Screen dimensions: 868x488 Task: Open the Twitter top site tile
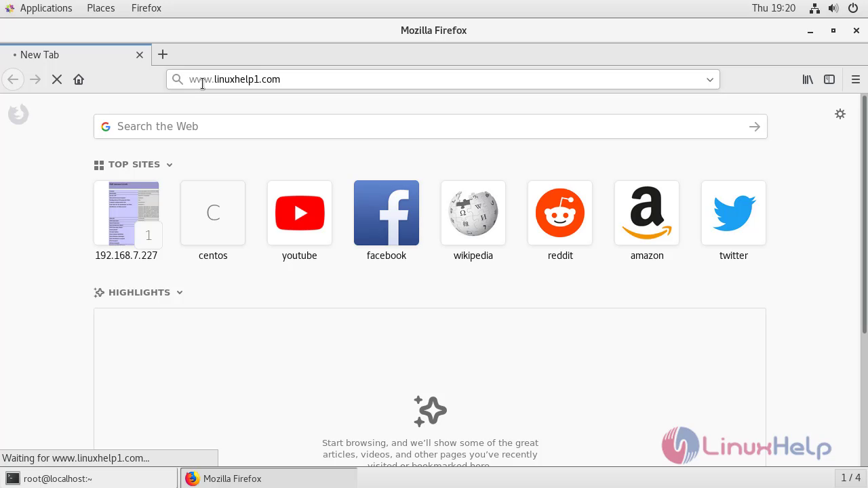click(734, 213)
